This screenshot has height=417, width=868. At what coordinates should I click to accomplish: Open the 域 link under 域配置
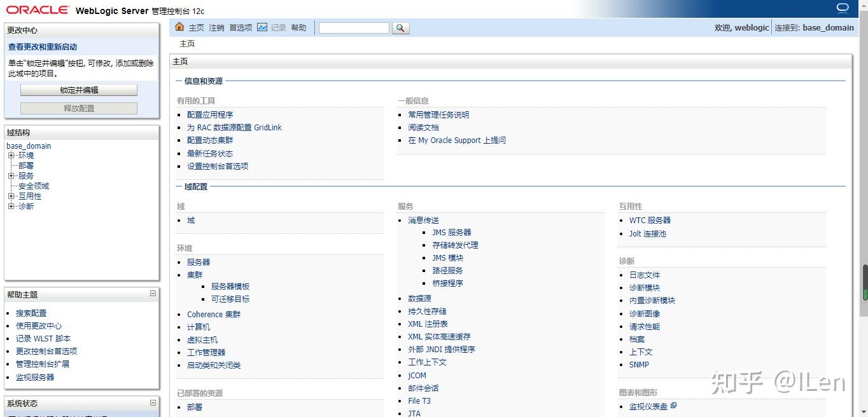pyautogui.click(x=191, y=220)
